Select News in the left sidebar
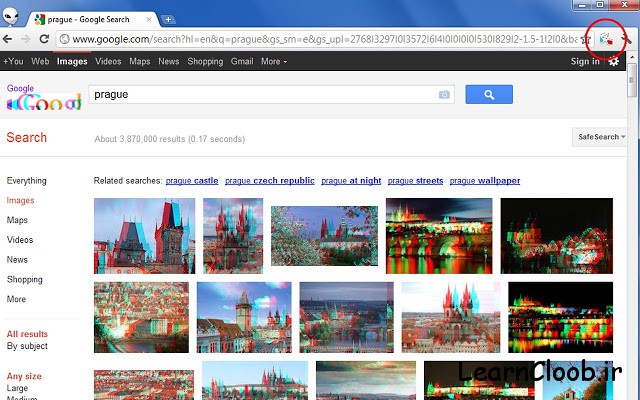 [17, 260]
